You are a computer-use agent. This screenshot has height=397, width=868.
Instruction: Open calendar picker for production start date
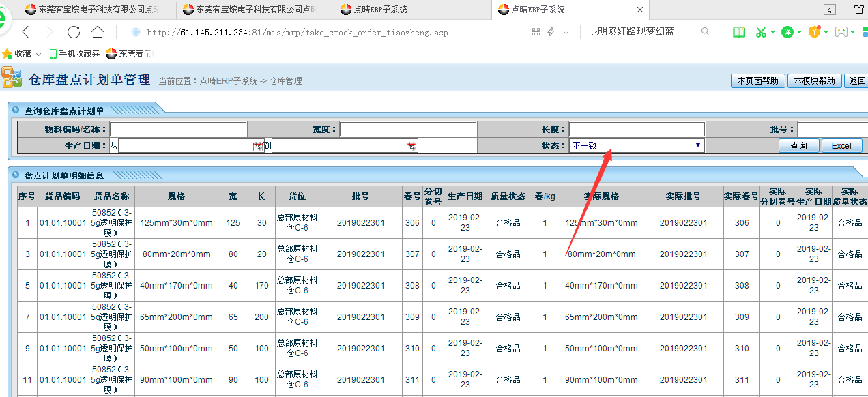point(257,146)
